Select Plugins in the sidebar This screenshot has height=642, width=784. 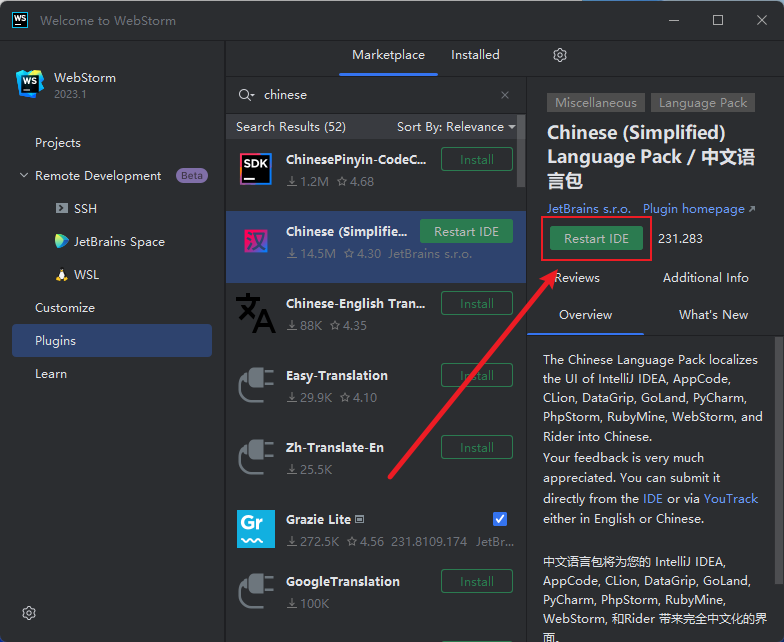click(112, 340)
